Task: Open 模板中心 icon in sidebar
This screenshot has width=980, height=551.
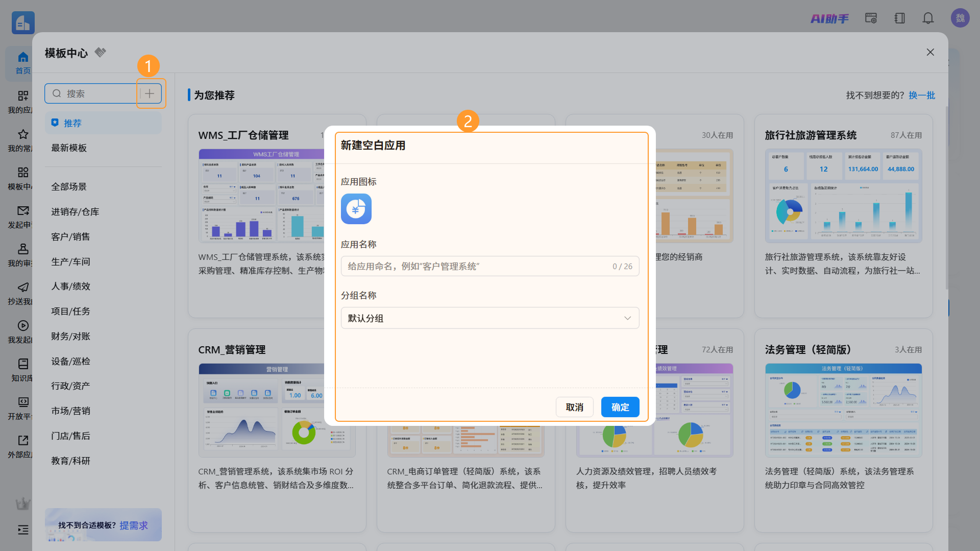Action: tap(23, 173)
